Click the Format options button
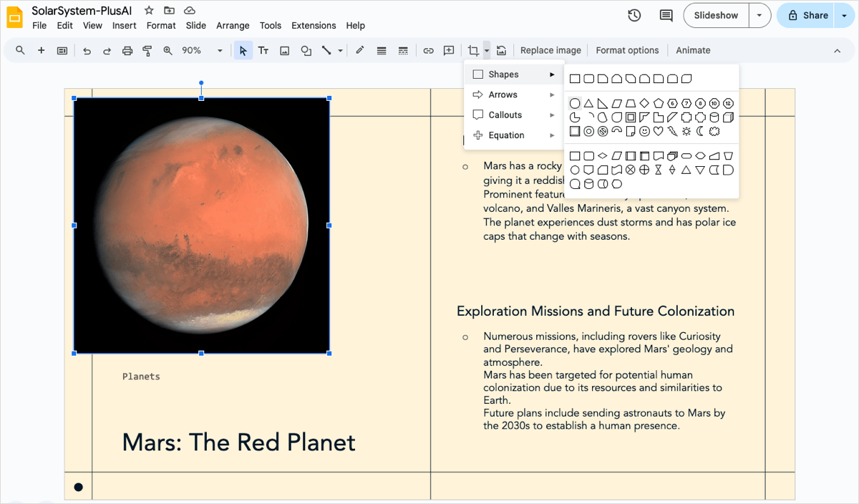Screen dimensions: 859x504 click(627, 50)
